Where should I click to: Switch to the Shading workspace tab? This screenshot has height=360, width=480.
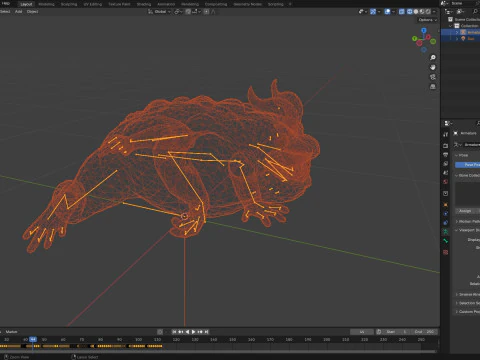click(x=144, y=4)
